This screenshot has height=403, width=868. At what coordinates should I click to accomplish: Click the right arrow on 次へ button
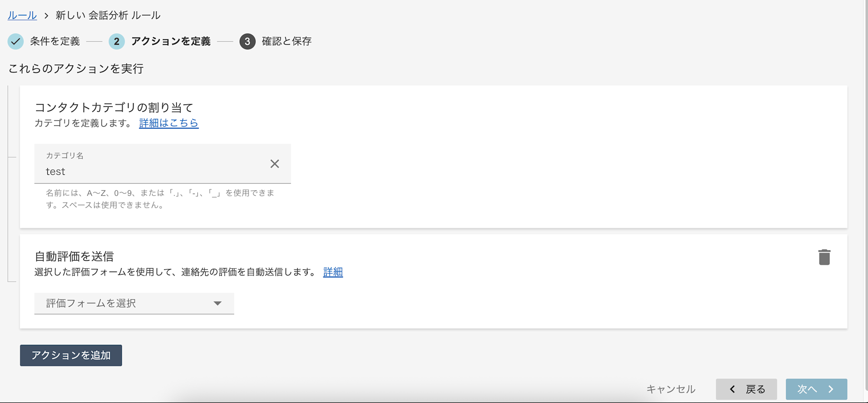coord(831,389)
